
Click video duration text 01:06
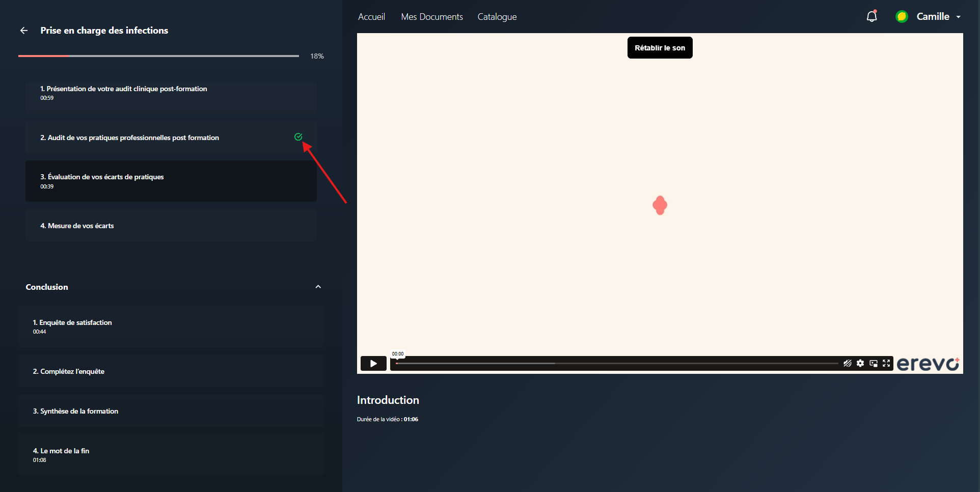tap(411, 419)
